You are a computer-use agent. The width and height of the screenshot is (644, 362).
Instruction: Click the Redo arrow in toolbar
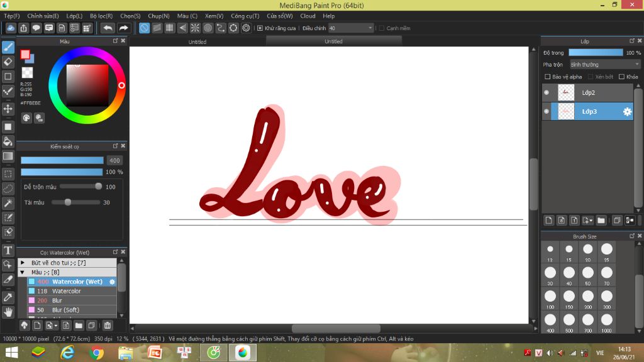pyautogui.click(x=123, y=28)
